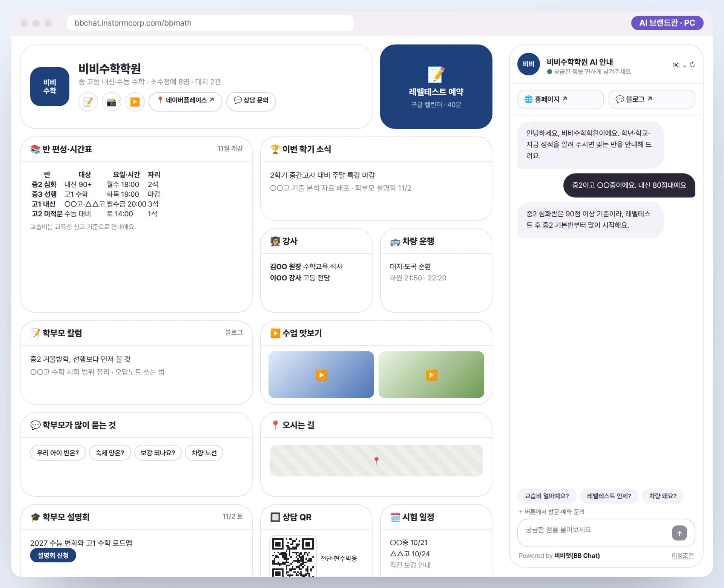The image size is (724, 588).
Task: Click the books icon beside 반 편성·시간표
Action: click(35, 149)
